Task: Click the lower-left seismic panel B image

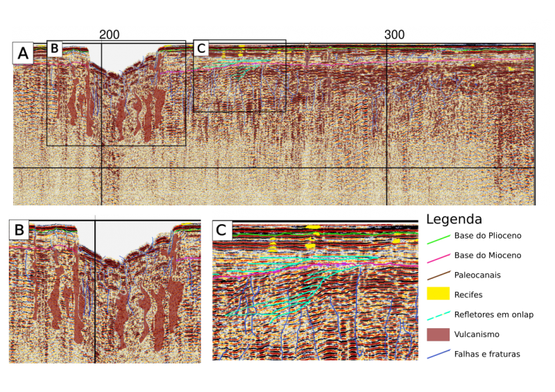Action: coord(105,291)
